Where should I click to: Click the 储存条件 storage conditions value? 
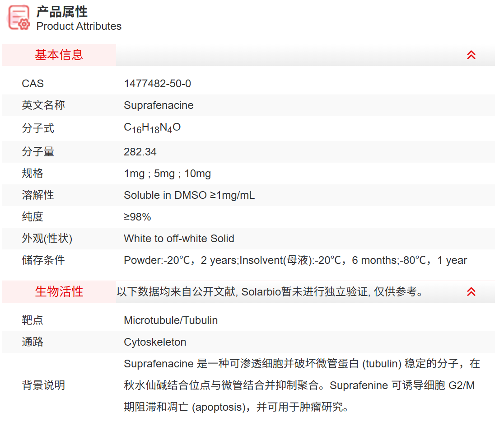pos(295,260)
